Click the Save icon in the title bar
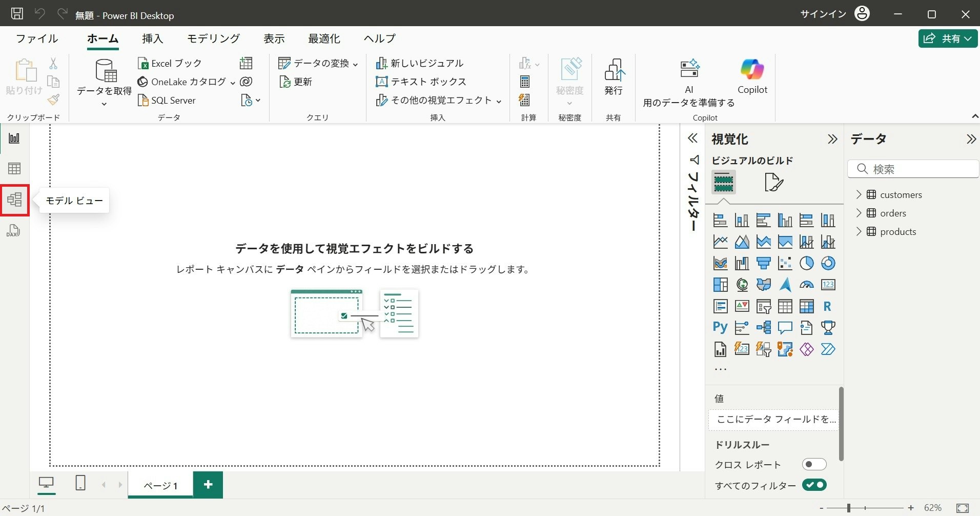Viewport: 980px width, 516px height. tap(17, 14)
